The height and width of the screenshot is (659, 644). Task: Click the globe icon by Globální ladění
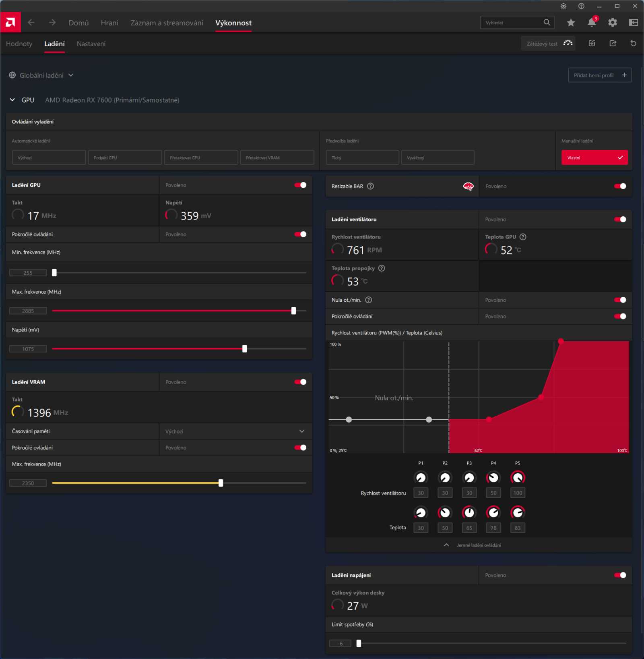12,75
